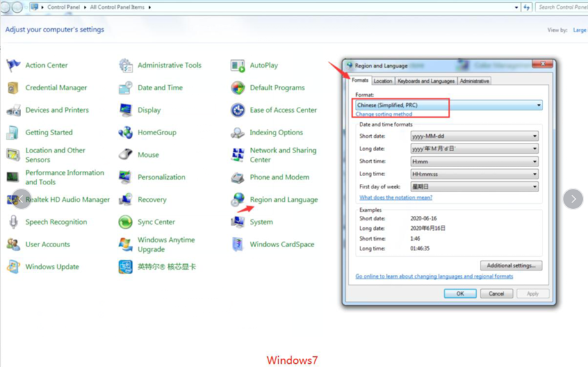The height and width of the screenshot is (367, 588).
Task: Open the Speech Recognition microphone icon
Action: tap(13, 222)
